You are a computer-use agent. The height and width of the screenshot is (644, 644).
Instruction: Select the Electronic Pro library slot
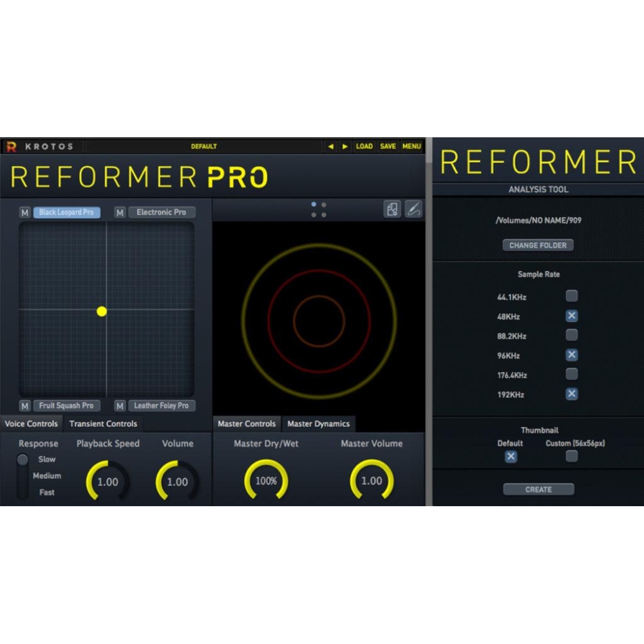click(x=162, y=213)
